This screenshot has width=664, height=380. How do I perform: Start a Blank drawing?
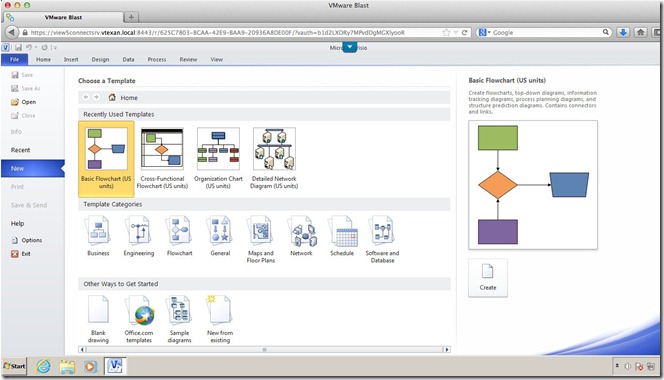[98, 319]
